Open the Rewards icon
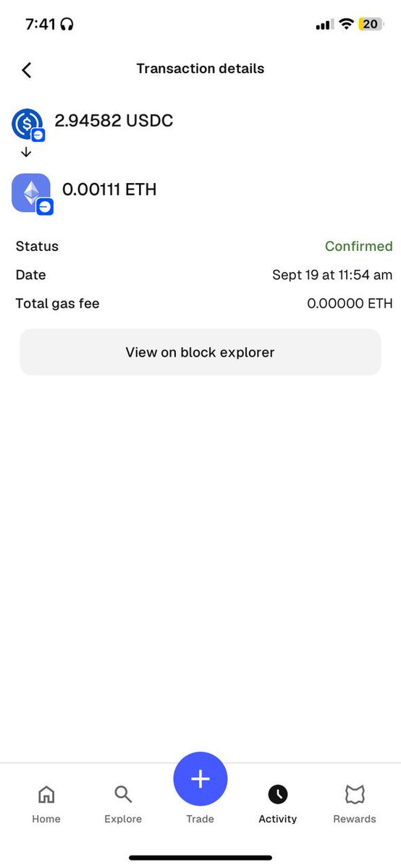Screen dimensions: 401x868 tap(355, 795)
